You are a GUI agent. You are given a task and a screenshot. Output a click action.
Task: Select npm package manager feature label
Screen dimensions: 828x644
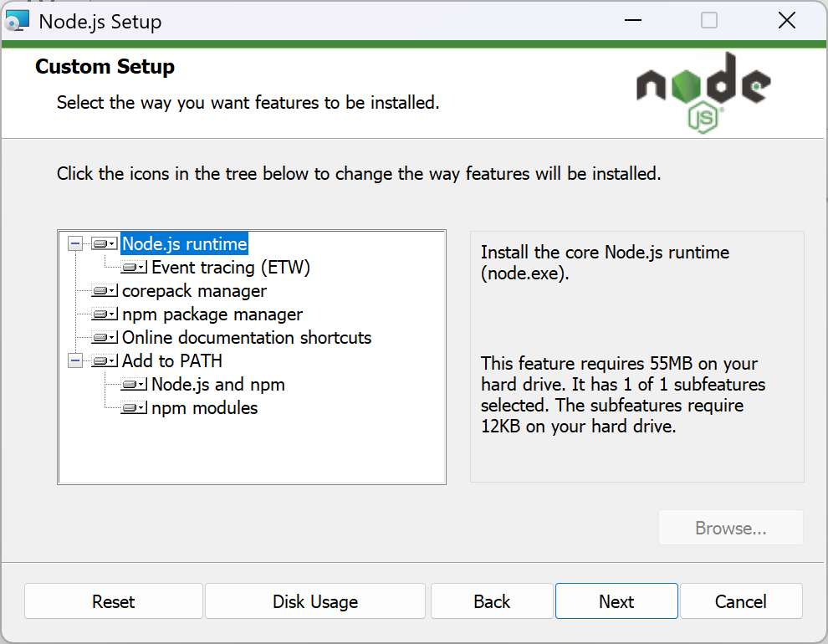click(x=212, y=314)
